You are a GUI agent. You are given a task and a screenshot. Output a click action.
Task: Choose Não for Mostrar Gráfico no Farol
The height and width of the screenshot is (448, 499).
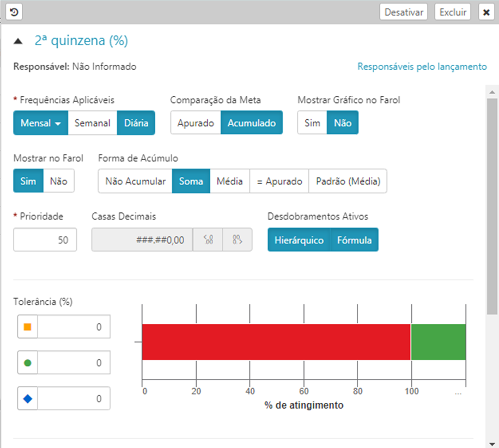point(343,122)
